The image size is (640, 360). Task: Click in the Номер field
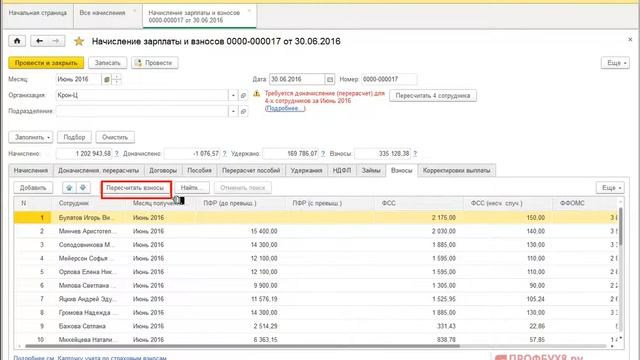pos(389,79)
